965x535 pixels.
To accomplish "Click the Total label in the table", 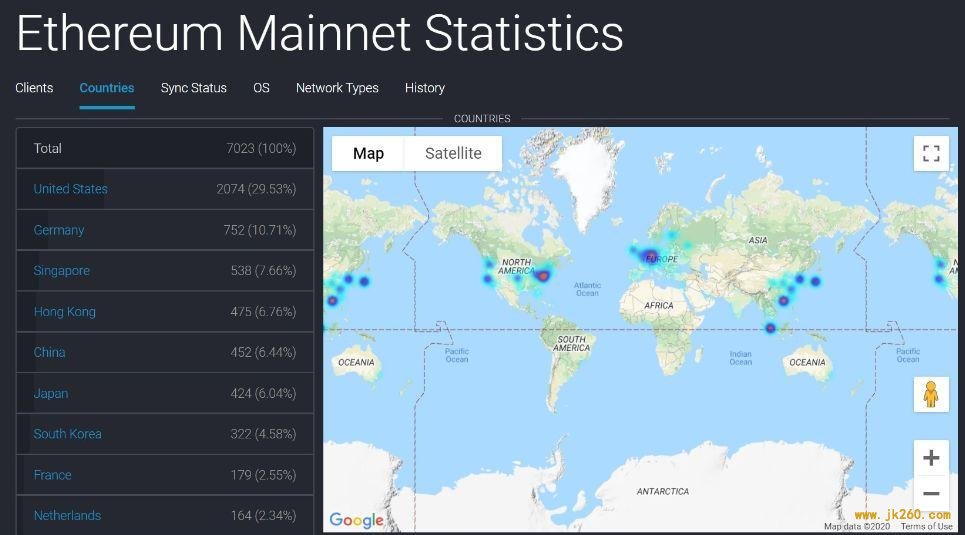I will [x=47, y=148].
